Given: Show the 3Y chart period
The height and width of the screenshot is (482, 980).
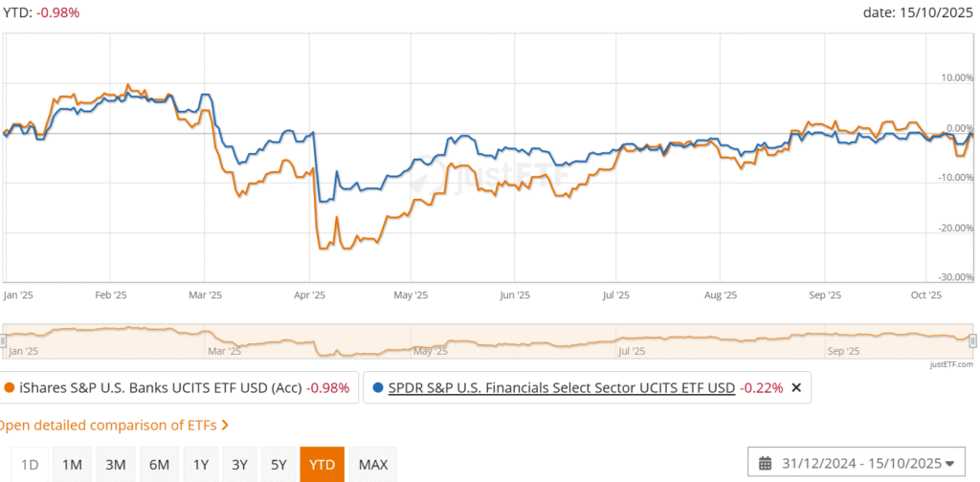Looking at the screenshot, I should [x=240, y=465].
